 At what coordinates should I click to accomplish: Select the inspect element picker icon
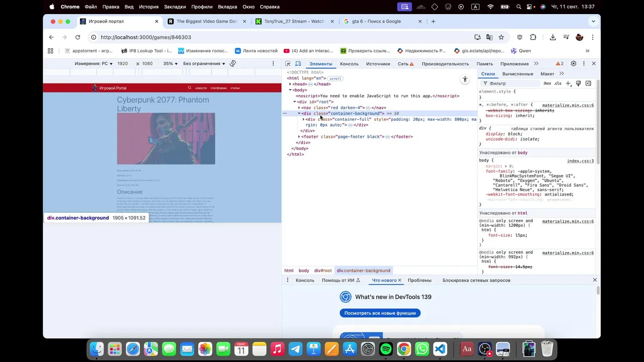click(288, 64)
